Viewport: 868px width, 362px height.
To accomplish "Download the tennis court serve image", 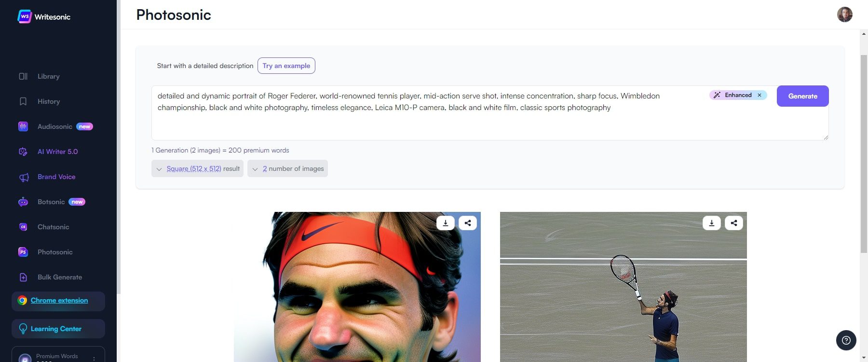I will point(712,223).
